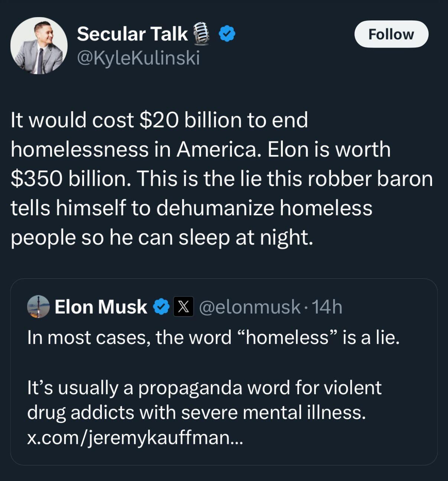The width and height of the screenshot is (448, 481).
Task: Click Elon Musk's small avatar in quote
Action: point(38,307)
